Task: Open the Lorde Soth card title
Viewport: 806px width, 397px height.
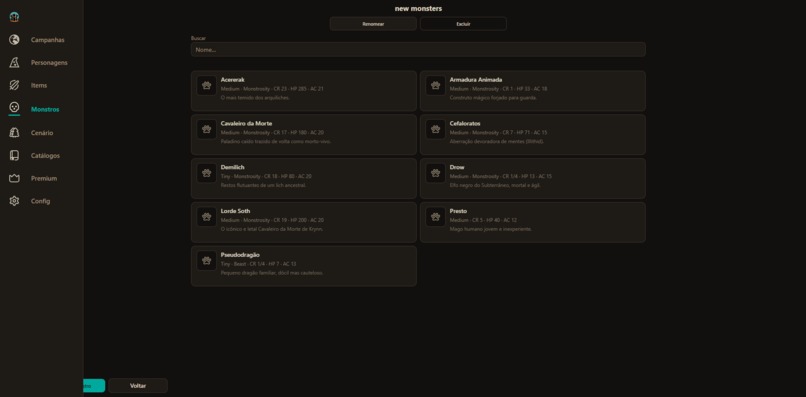Action: coord(235,211)
